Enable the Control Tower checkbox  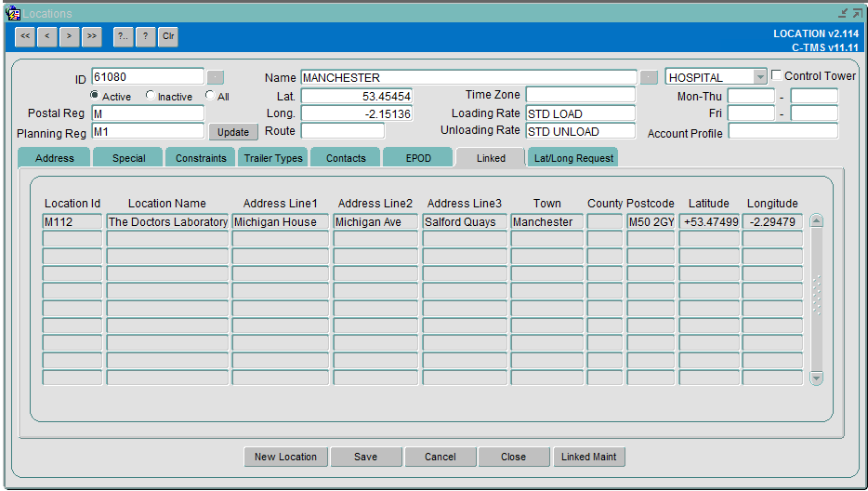pyautogui.click(x=777, y=75)
